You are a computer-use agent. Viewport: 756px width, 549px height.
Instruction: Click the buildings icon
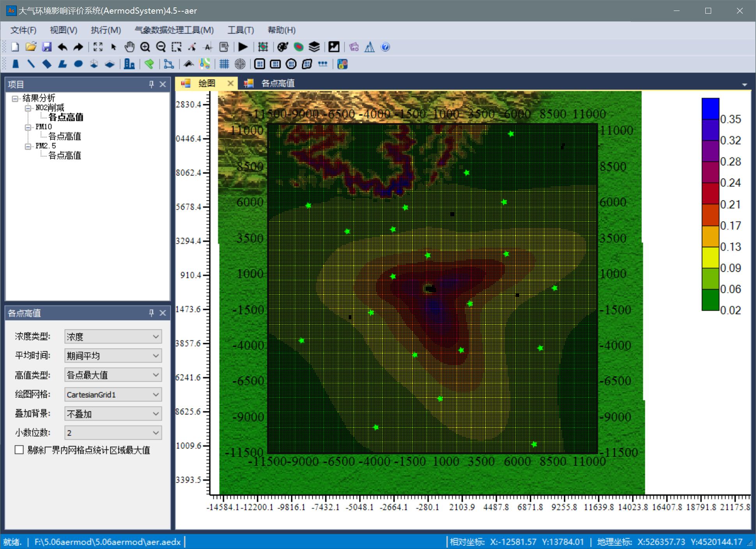[x=129, y=64]
